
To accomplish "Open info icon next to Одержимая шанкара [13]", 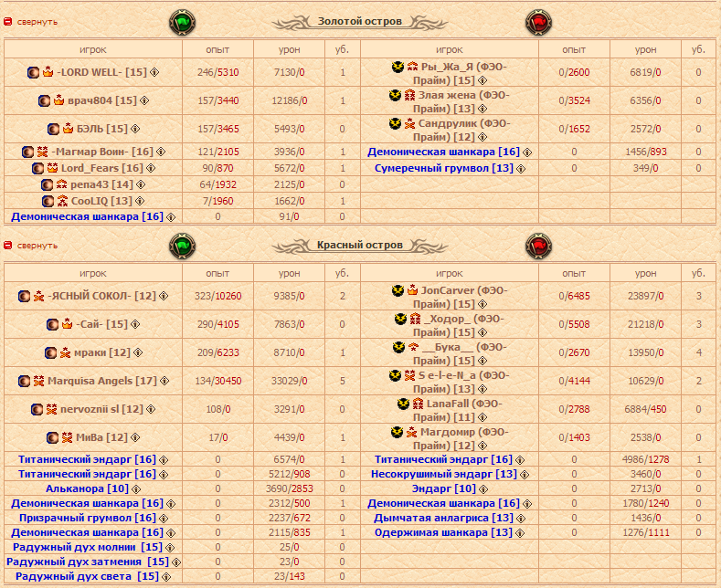I will click(520, 533).
